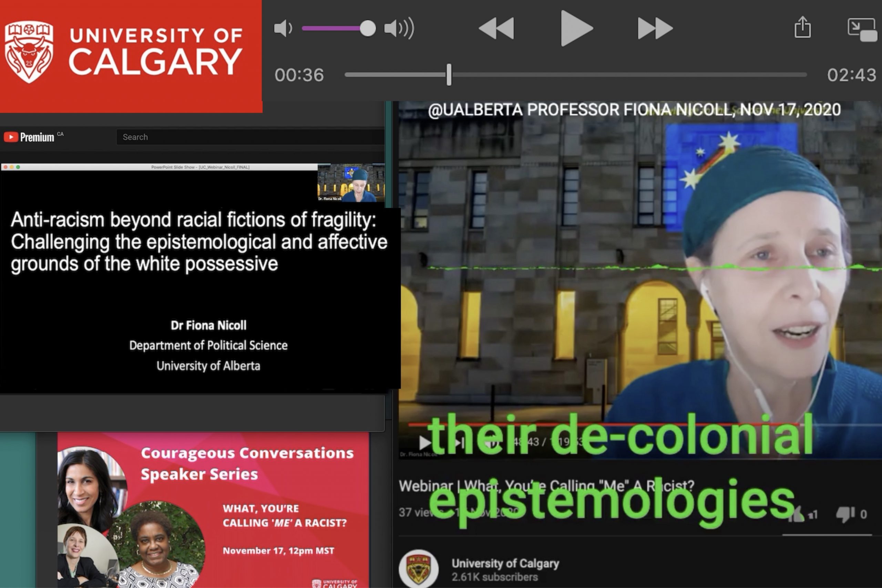The height and width of the screenshot is (588, 882).
Task: Click the playback progress scrubber handle
Action: pos(449,75)
